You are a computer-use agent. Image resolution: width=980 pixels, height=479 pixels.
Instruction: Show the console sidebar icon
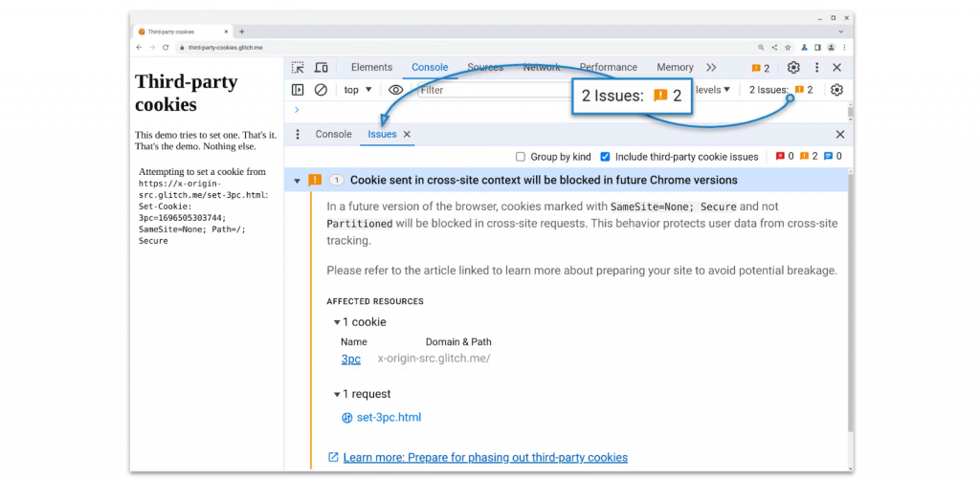coord(299,90)
